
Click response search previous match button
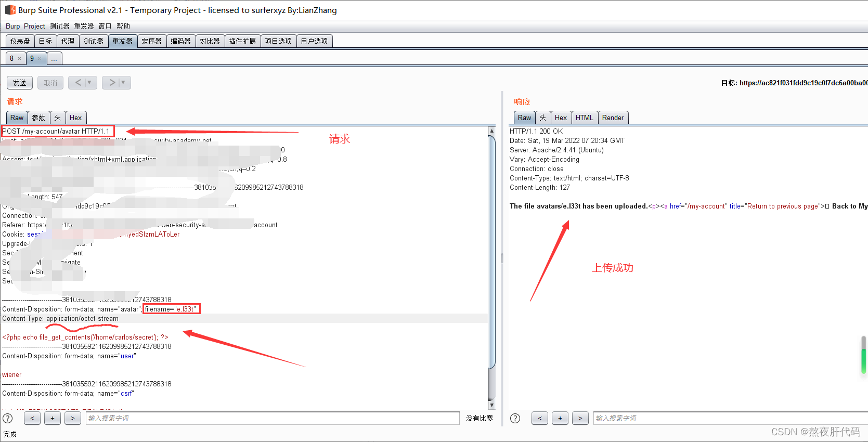coord(540,418)
